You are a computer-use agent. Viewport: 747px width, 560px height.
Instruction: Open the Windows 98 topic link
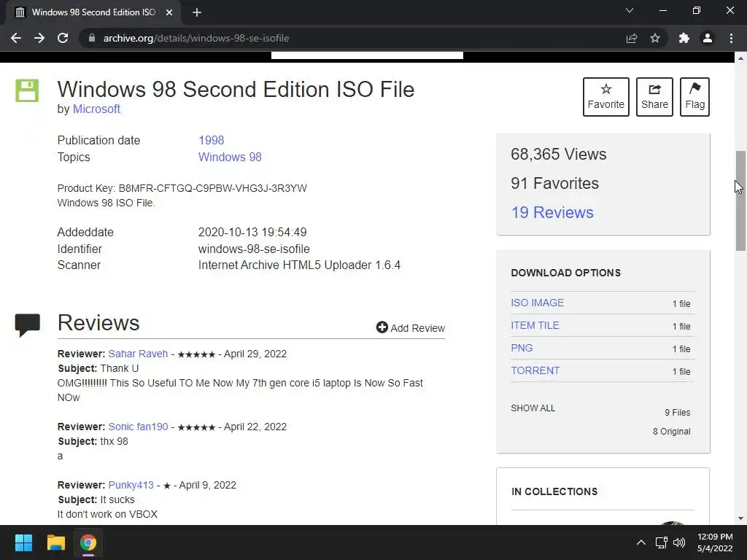click(230, 157)
